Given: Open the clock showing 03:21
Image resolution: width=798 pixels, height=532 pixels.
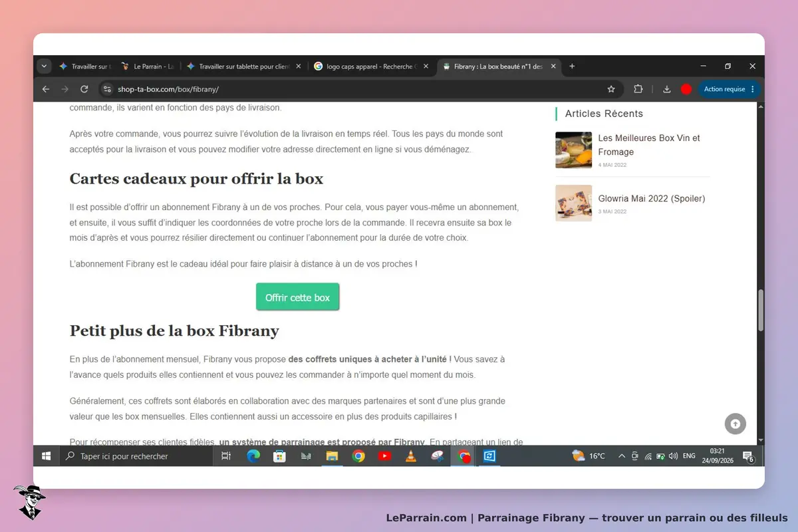Looking at the screenshot, I should point(717,451).
